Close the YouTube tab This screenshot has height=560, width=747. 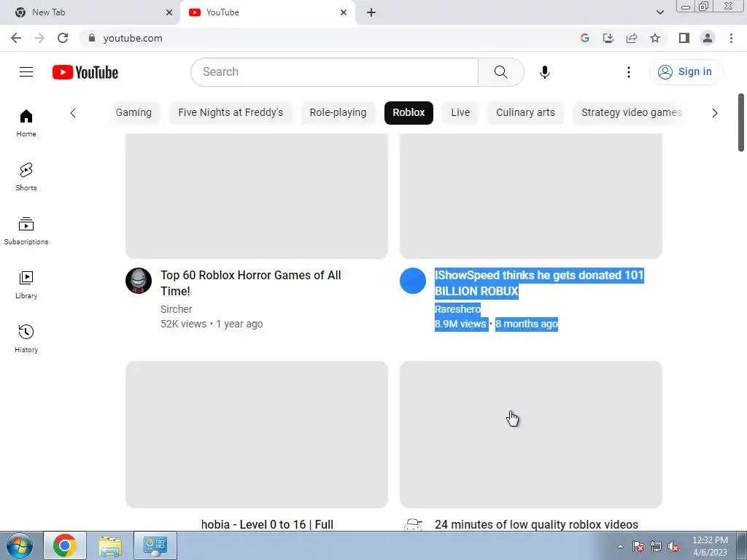pyautogui.click(x=344, y=12)
